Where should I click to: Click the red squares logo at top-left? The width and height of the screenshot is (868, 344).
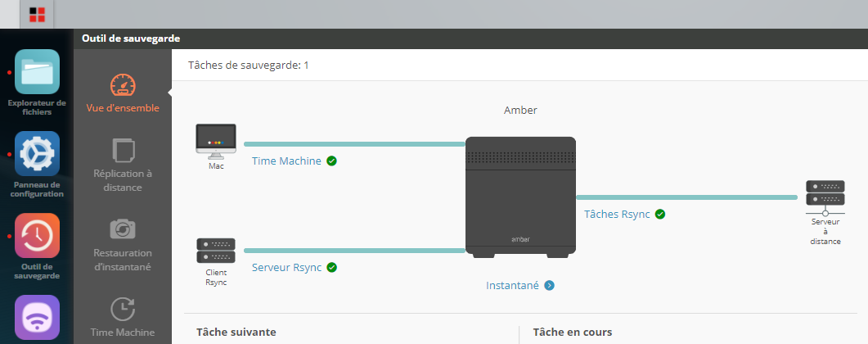37,14
